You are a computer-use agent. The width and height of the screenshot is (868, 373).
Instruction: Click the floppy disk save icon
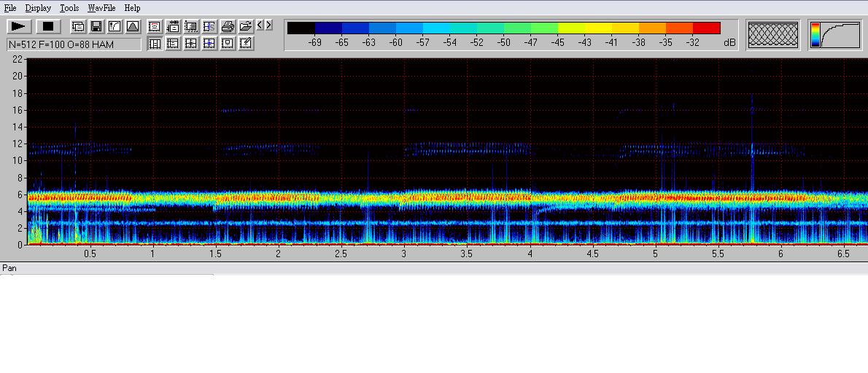click(x=96, y=27)
